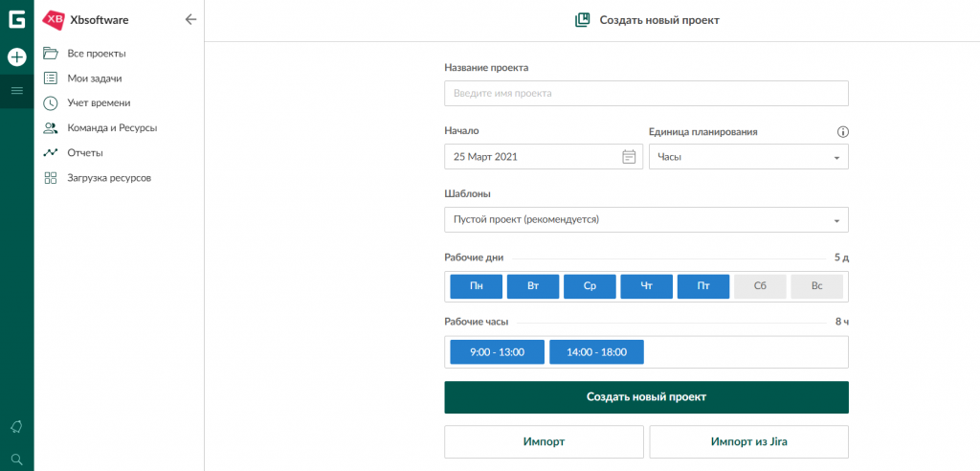
Task: Go to Учет времени menu item
Action: tap(99, 102)
